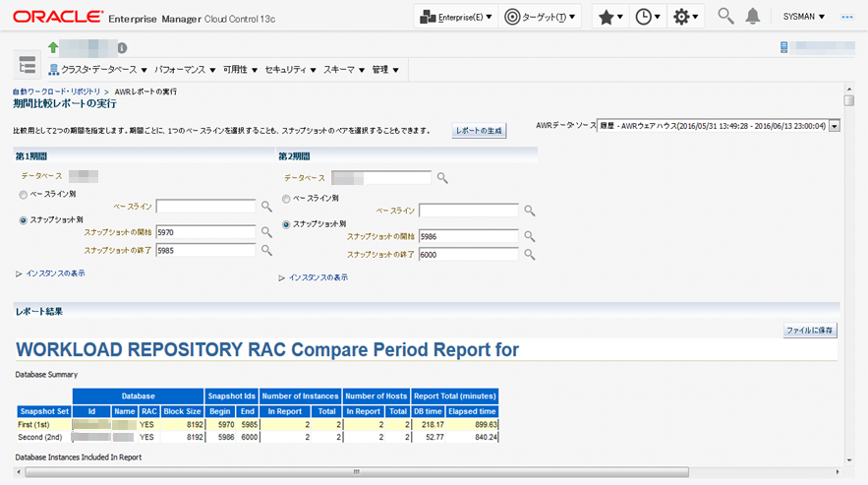Select スナップショット別 radio in second period
Image resolution: width=868 pixels, height=485 pixels.
pyautogui.click(x=286, y=224)
